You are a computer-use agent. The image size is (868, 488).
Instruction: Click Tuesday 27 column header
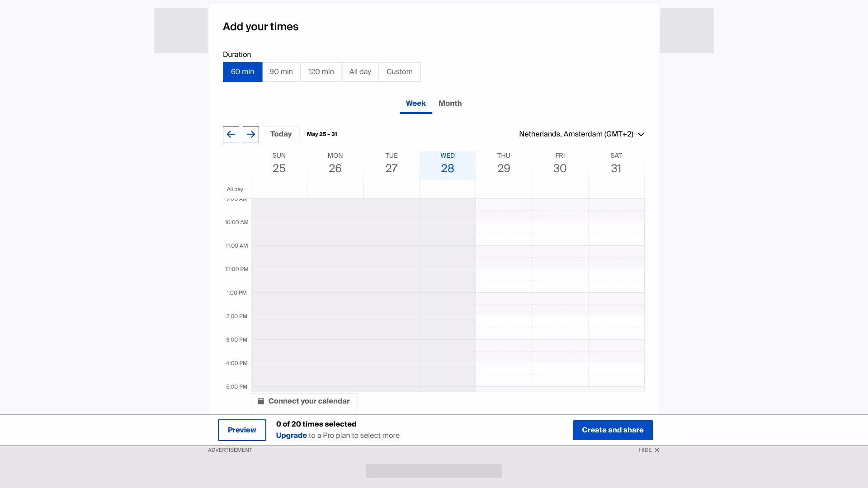click(392, 165)
